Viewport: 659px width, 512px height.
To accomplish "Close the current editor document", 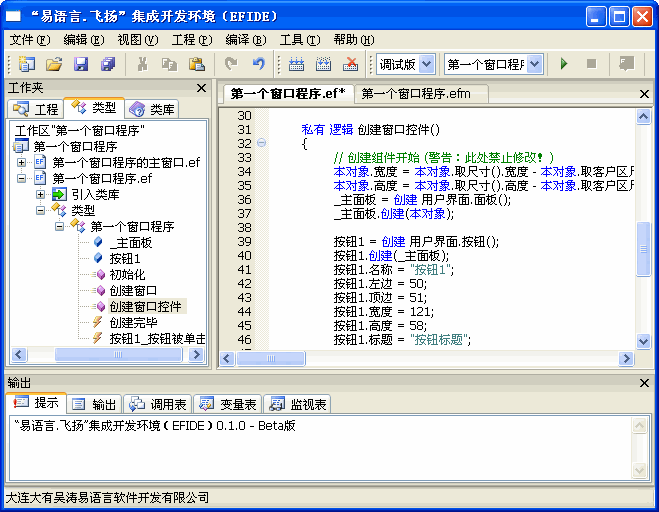I will click(644, 94).
